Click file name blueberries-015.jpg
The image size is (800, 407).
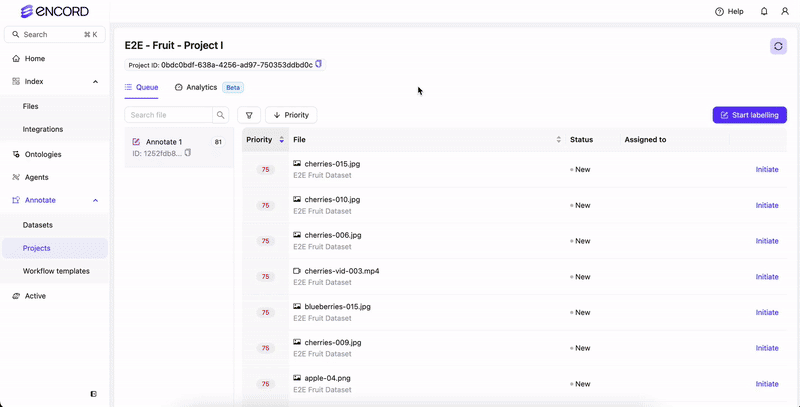[x=338, y=307]
